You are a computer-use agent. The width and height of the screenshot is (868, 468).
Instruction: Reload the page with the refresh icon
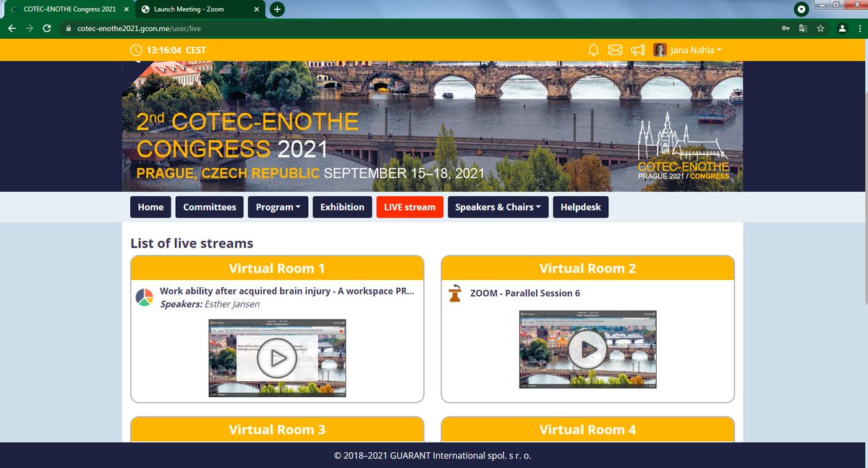[x=47, y=28]
